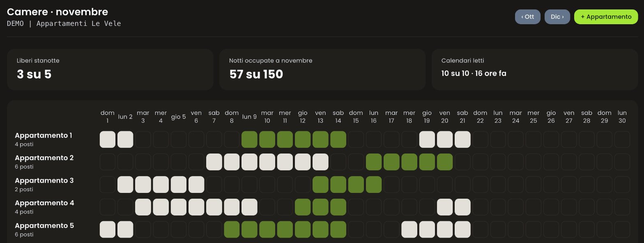644x243 pixels.
Task: Go to previous month Ott
Action: 528,17
